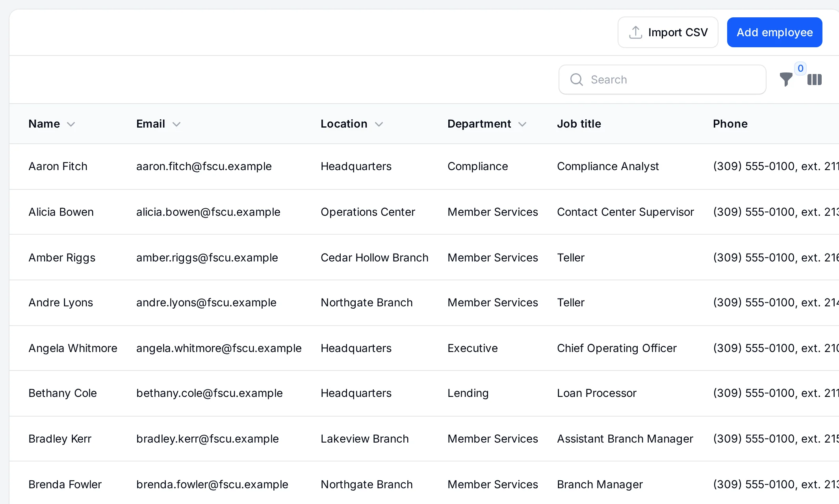
Task: Open the Department column sort chevron
Action: [522, 124]
